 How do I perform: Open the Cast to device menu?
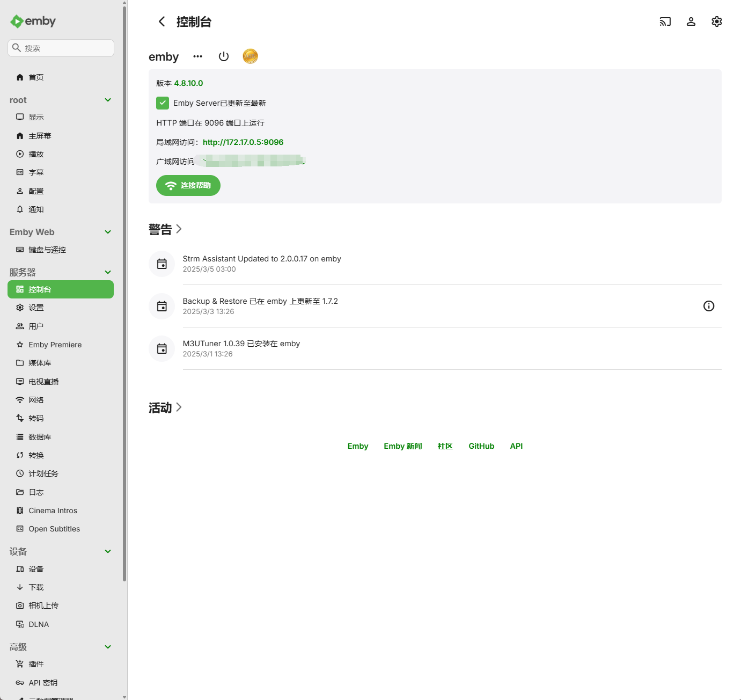[665, 21]
